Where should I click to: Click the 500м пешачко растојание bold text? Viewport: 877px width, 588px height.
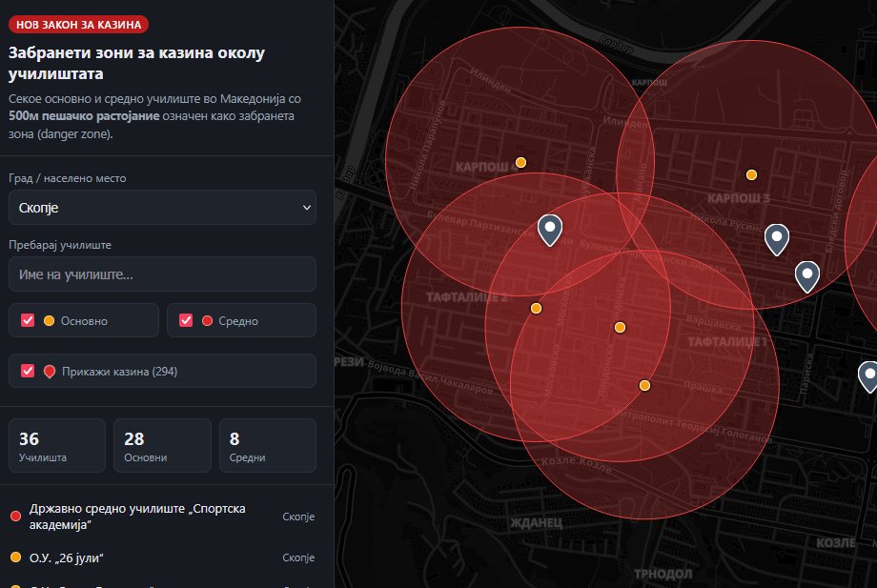point(84,116)
